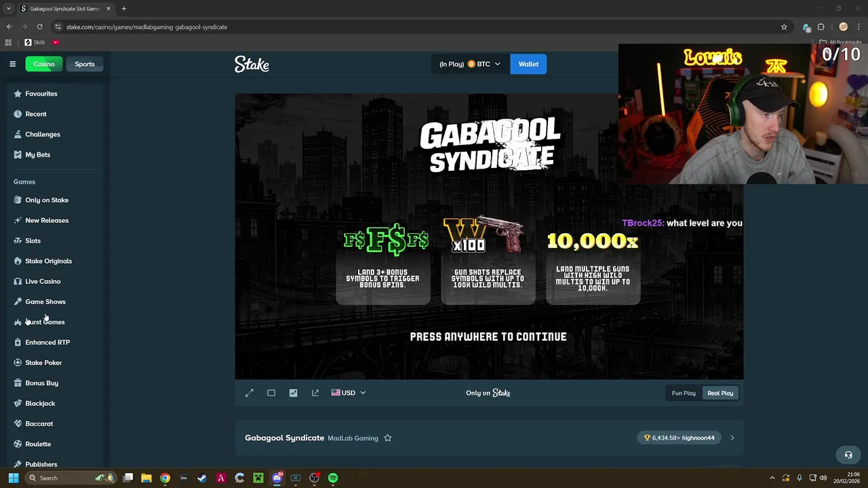This screenshot has width=868, height=488.
Task: Click the Only on Stake icon
Action: (18, 200)
